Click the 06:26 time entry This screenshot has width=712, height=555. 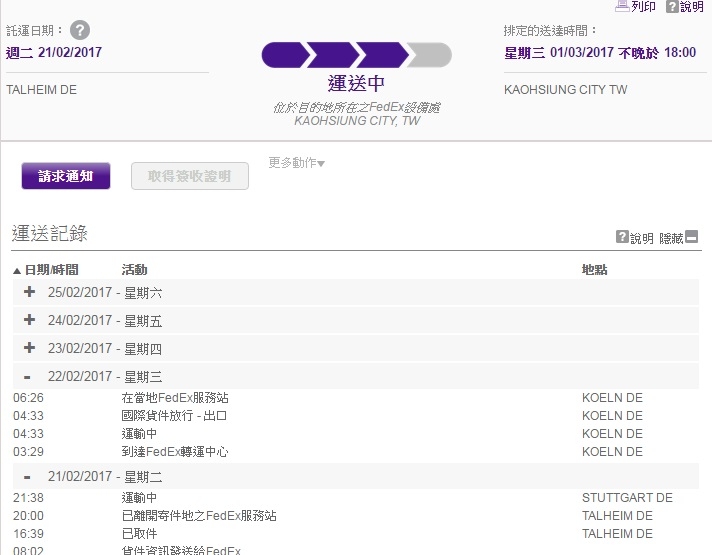[x=28, y=398]
